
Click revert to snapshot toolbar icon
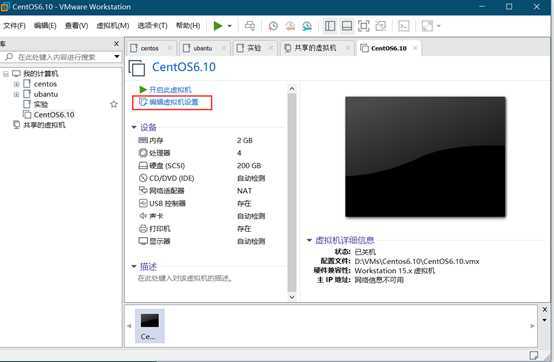(x=290, y=26)
